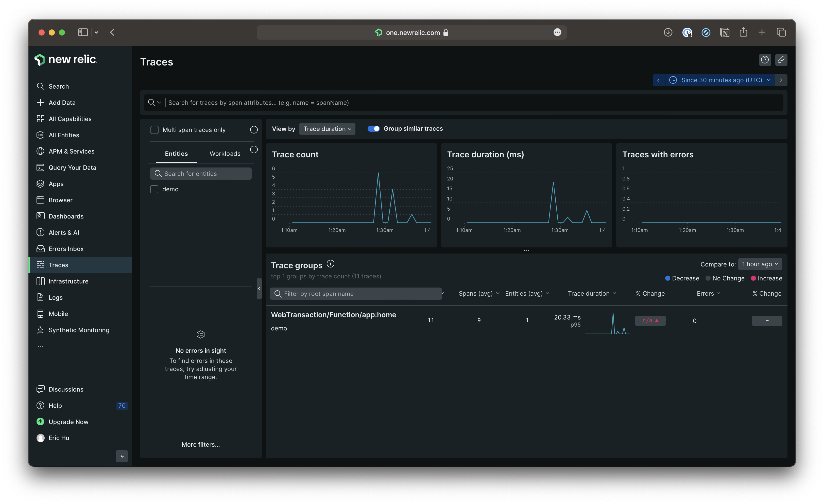Viewport: 824px width, 504px height.
Task: Toggle Group similar traces switch
Action: (373, 128)
